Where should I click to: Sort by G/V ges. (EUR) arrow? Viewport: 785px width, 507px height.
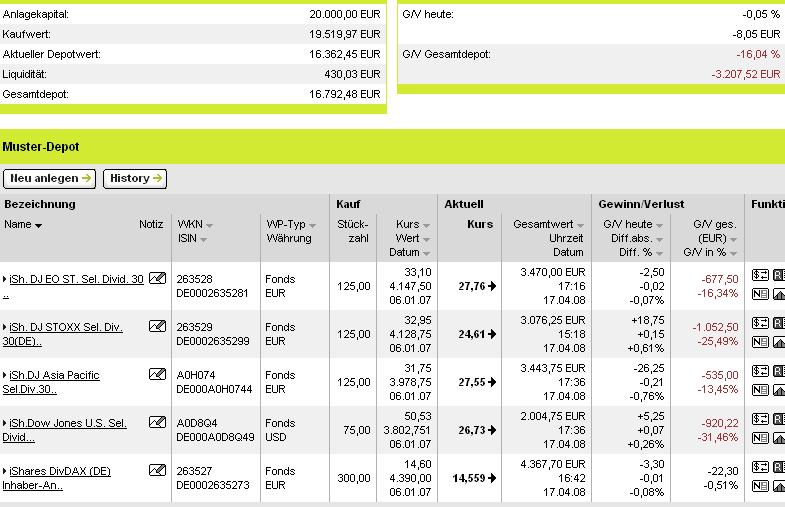pyautogui.click(x=733, y=240)
